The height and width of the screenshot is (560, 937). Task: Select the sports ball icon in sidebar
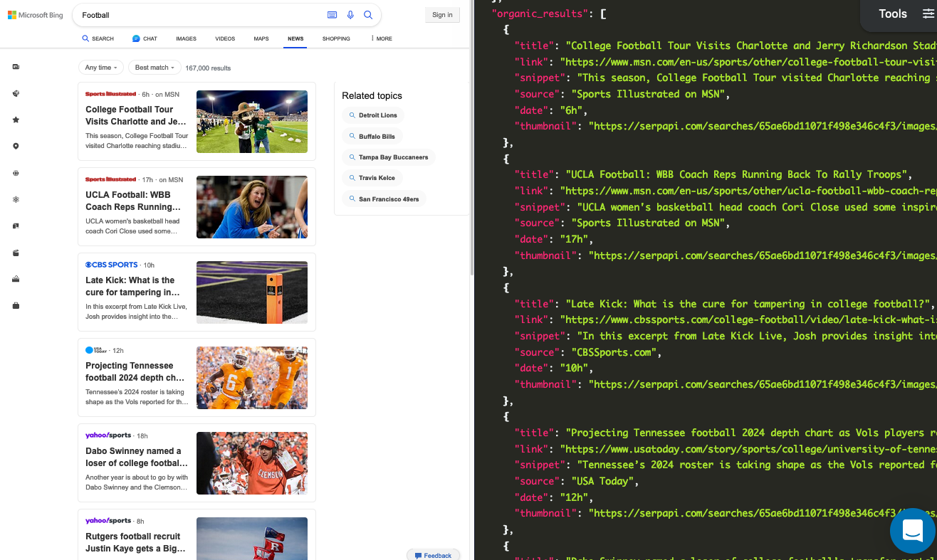click(x=16, y=93)
